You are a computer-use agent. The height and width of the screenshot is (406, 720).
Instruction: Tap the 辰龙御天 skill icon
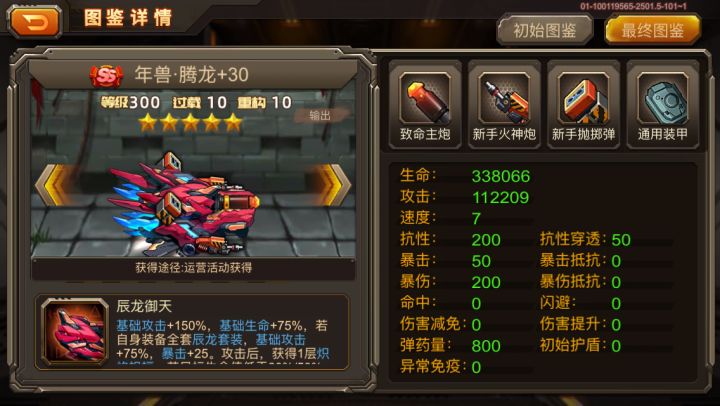[x=74, y=332]
